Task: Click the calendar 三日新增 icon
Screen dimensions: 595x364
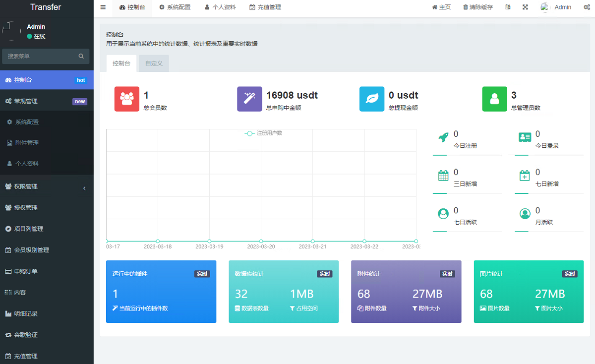Action: click(443, 176)
